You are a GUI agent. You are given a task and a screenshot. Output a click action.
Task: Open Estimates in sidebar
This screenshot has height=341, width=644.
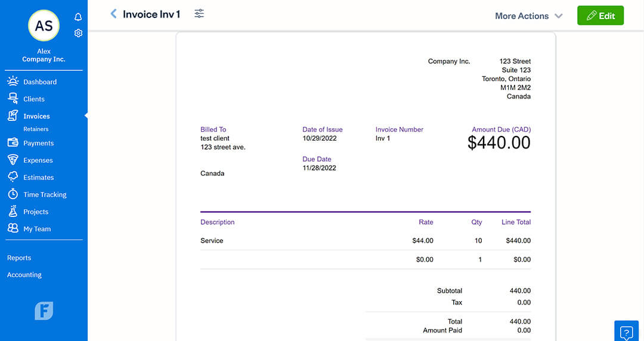point(39,178)
